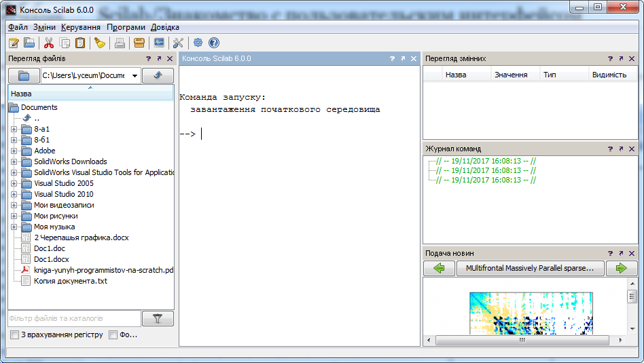Show previous news with the left green arrow
This screenshot has width=644, height=363.
(439, 268)
